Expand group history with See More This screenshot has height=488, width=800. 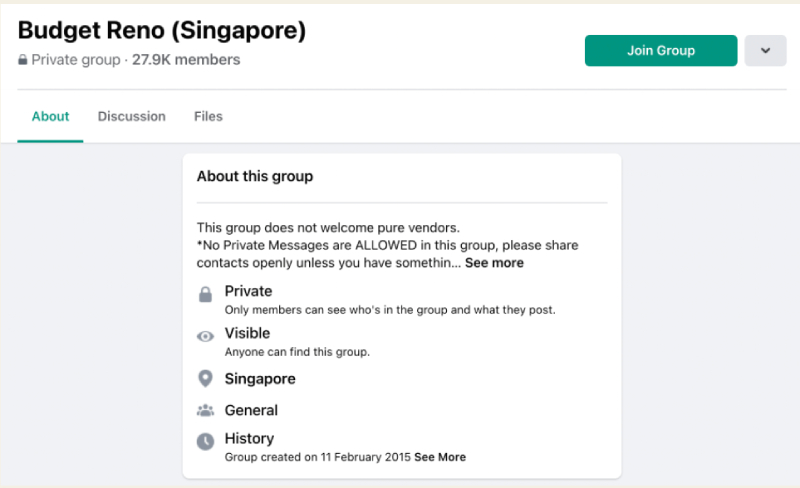[440, 457]
